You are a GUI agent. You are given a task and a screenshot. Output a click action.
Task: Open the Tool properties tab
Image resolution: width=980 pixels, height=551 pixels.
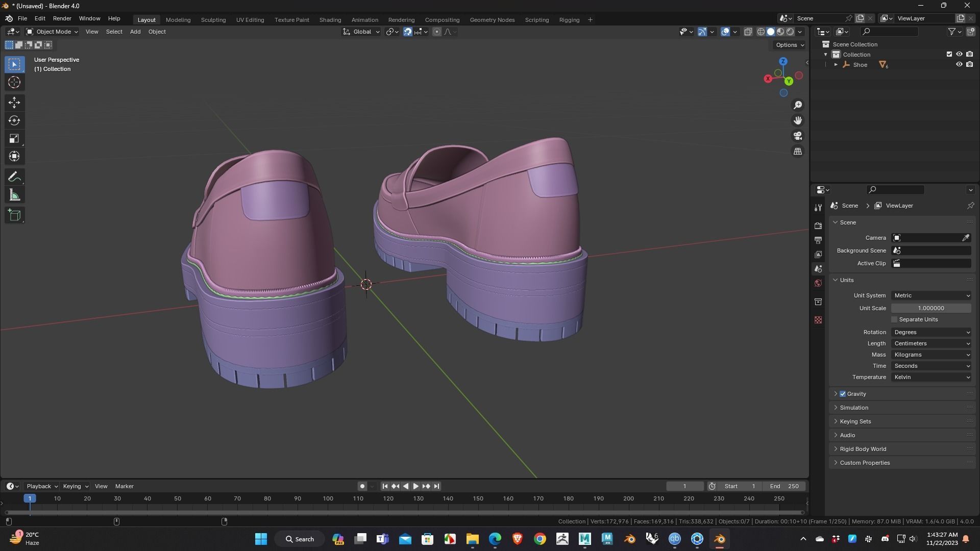click(x=818, y=207)
